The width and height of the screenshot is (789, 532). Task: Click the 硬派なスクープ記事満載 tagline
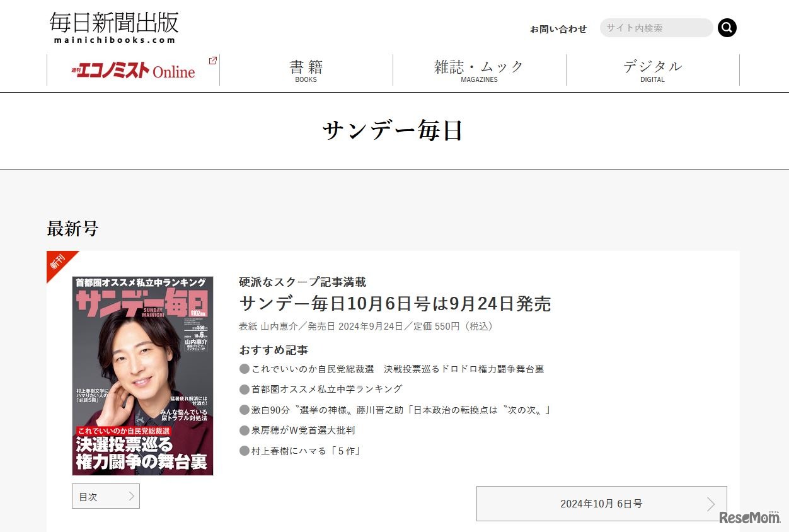click(x=302, y=282)
